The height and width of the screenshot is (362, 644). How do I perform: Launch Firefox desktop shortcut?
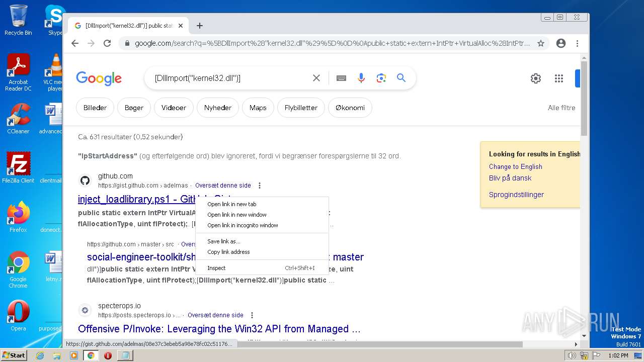18,217
